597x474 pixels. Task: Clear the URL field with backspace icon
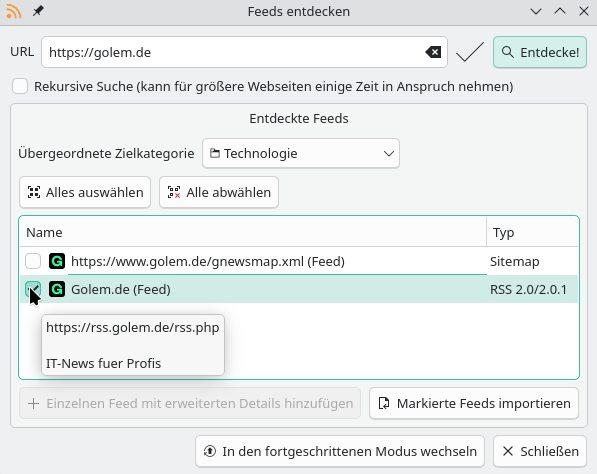click(x=433, y=52)
